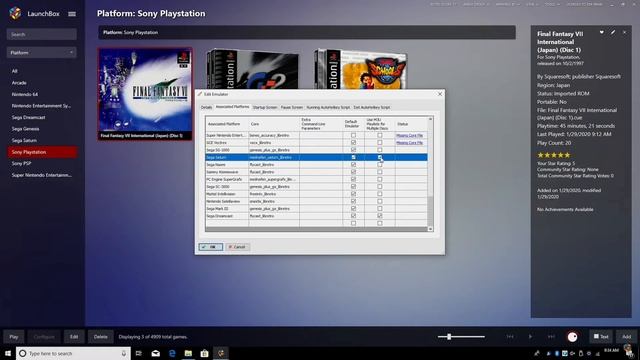Switch to Running AutoHotkey Script tab

pos(328,107)
